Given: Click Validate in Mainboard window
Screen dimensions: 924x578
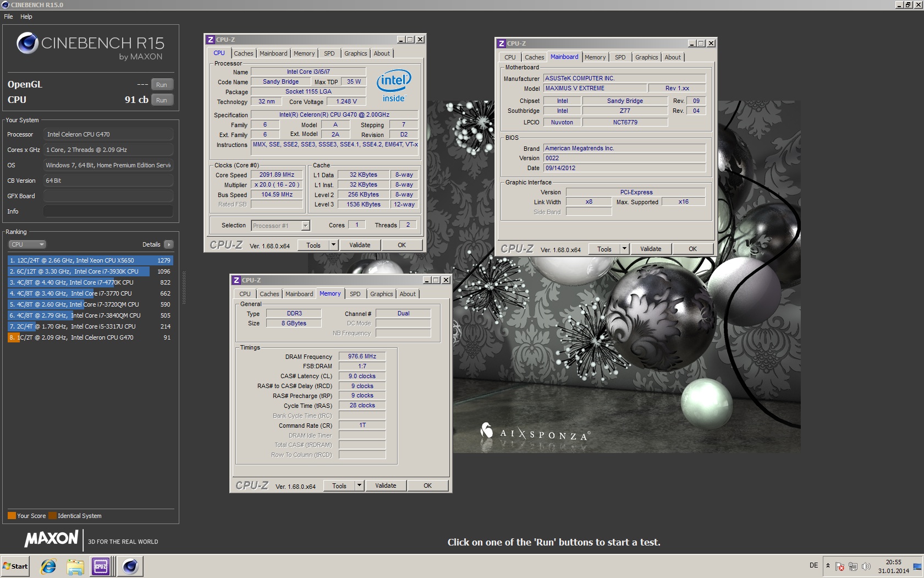Looking at the screenshot, I should pyautogui.click(x=651, y=249).
